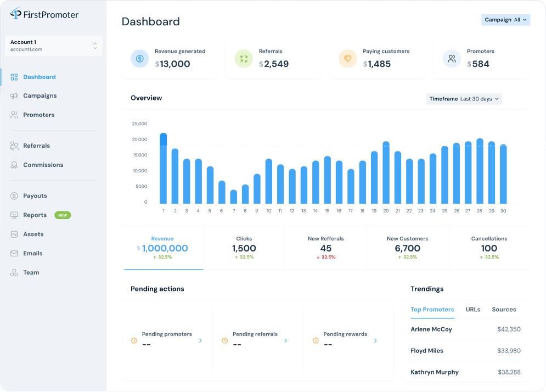Switch to the Top Promoters tab
546x392 pixels.
pos(432,310)
